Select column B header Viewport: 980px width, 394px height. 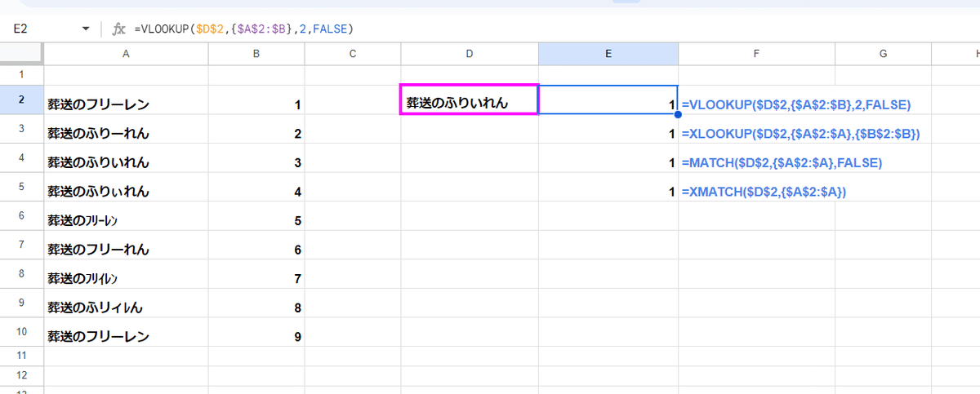pyautogui.click(x=256, y=53)
